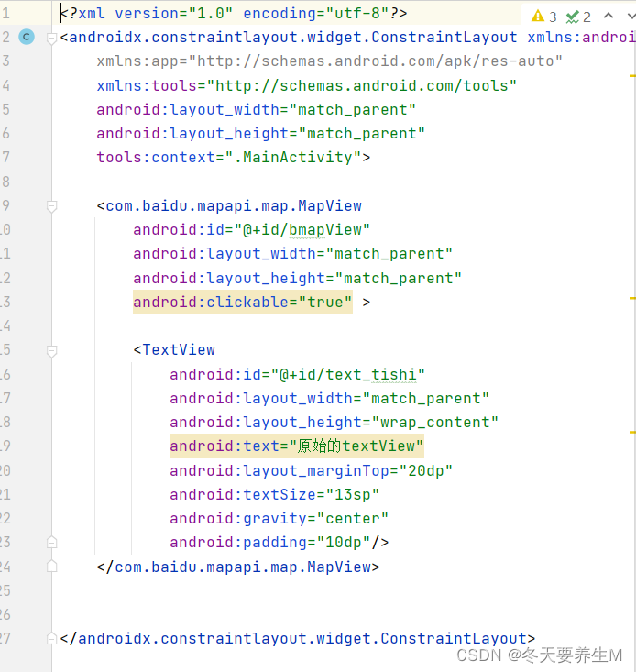636x672 pixels.
Task: Click fold end marker at closing MapView tag
Action: click(51, 567)
